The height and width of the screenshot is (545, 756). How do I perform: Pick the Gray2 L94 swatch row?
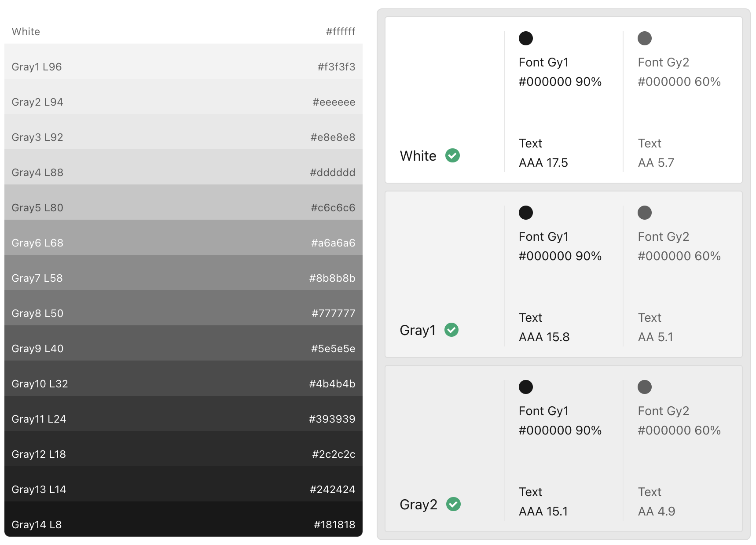(x=183, y=96)
